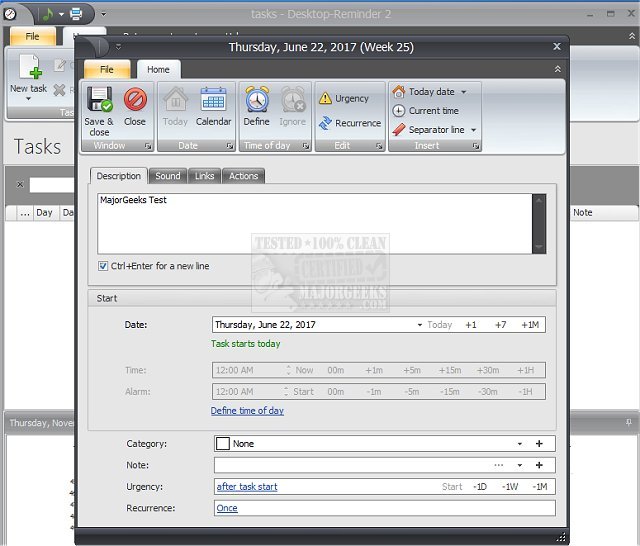Click the Ignore alarm clock icon
Image resolution: width=640 pixels, height=546 pixels.
(x=293, y=99)
